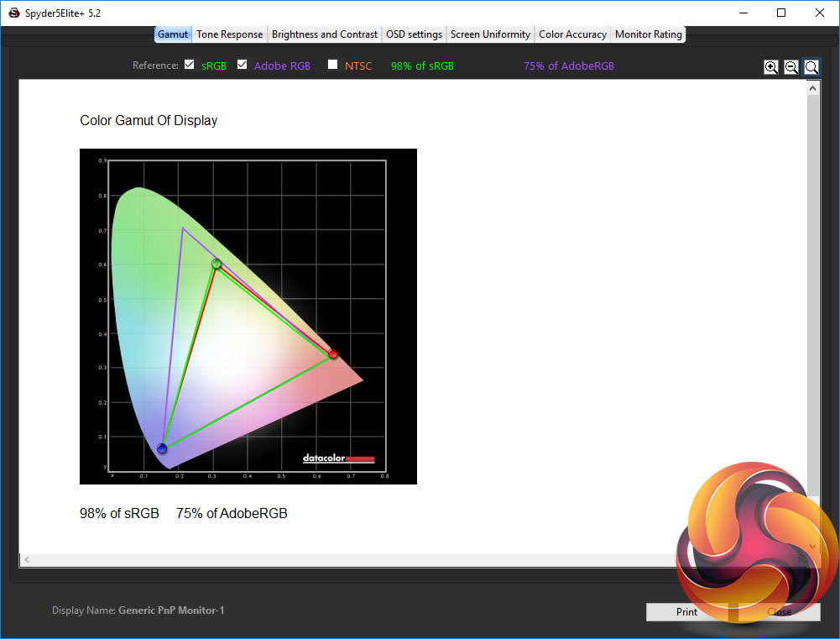Click the horizontal scrollbar left arrow
The width and height of the screenshot is (840, 639).
(x=27, y=559)
